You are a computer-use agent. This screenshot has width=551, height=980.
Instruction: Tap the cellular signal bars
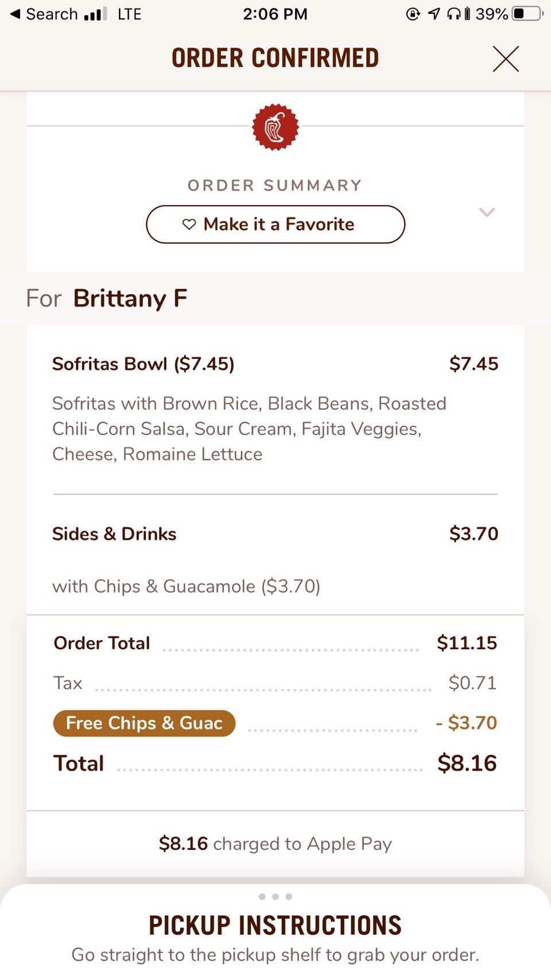point(95,14)
